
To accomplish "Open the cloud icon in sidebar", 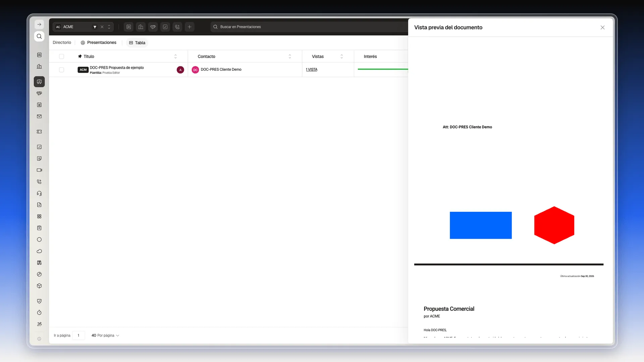I will click(x=39, y=251).
